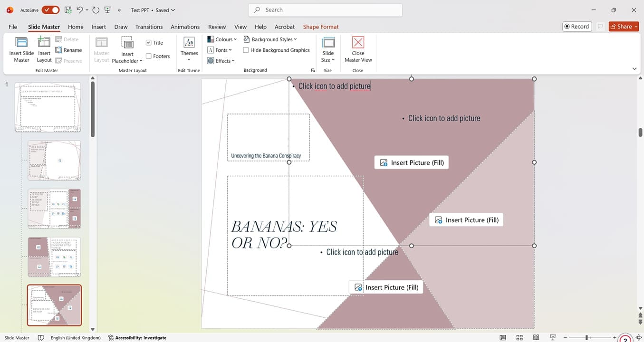Click the Record button

[576, 27]
